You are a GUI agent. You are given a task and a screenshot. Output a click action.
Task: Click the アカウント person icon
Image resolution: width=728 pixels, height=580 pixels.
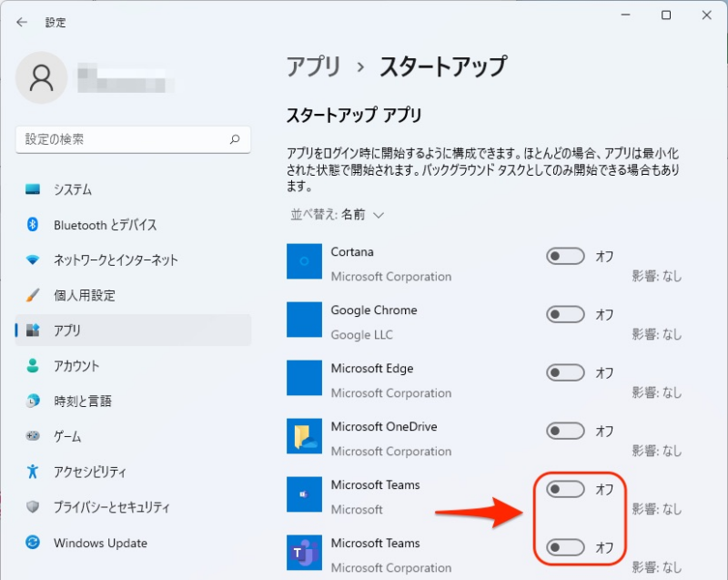coord(33,365)
